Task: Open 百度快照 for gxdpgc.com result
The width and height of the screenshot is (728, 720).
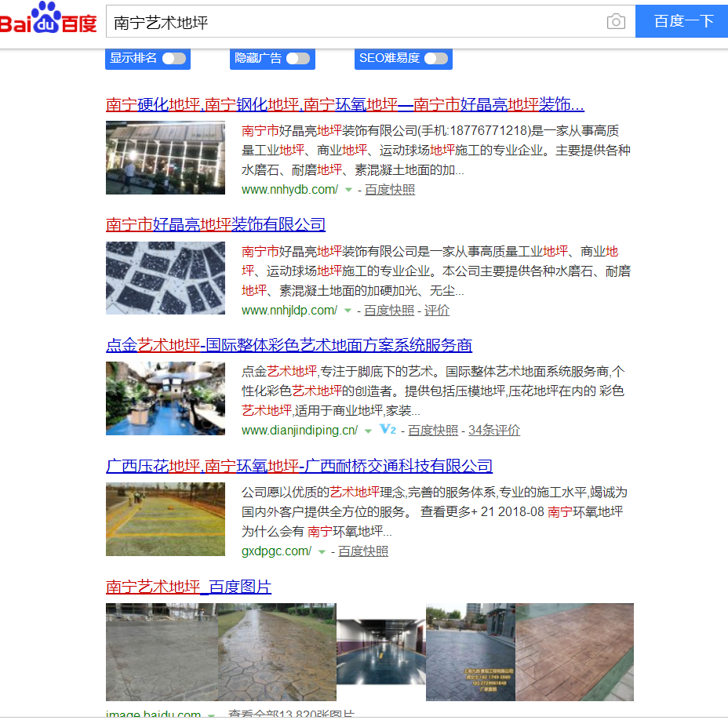Action: click(x=363, y=551)
